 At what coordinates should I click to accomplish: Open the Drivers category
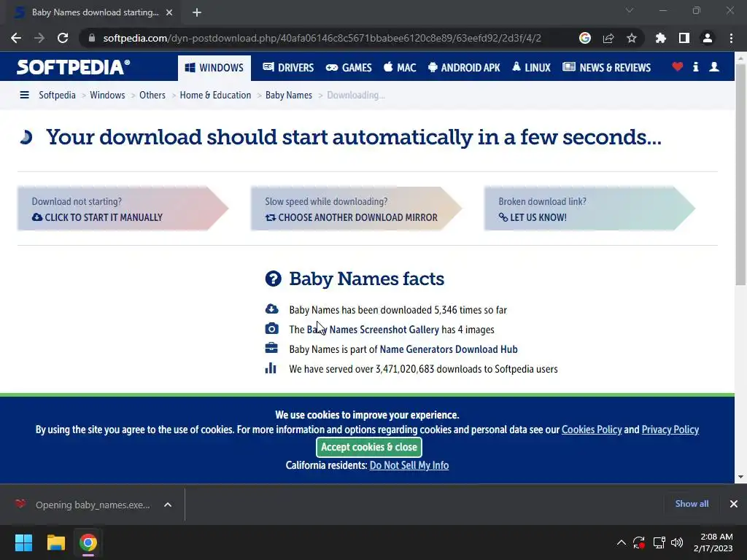(288, 68)
